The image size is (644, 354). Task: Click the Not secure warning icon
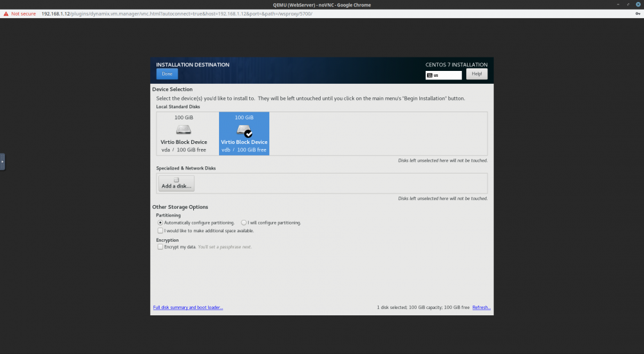(6, 14)
